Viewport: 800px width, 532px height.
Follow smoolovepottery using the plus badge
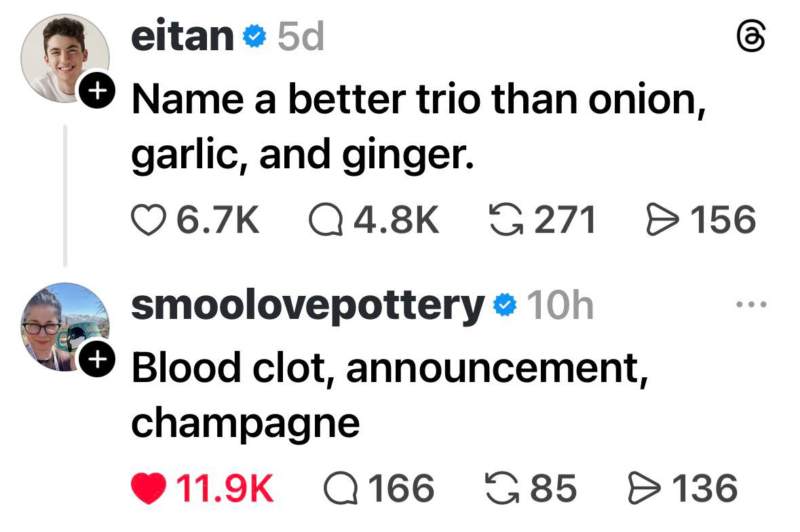pos(95,359)
